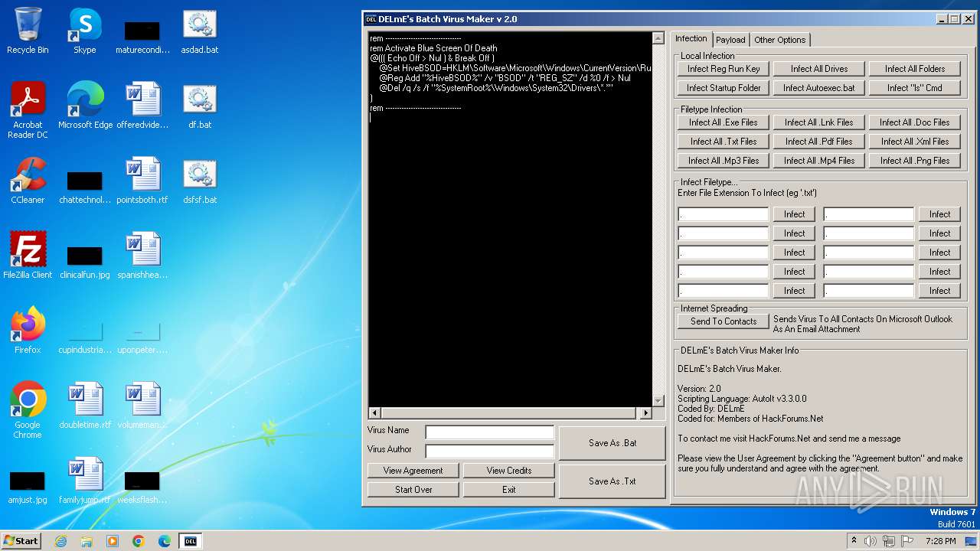Image resolution: width=980 pixels, height=551 pixels.
Task: Click the Send To Contacts button
Action: 724,321
